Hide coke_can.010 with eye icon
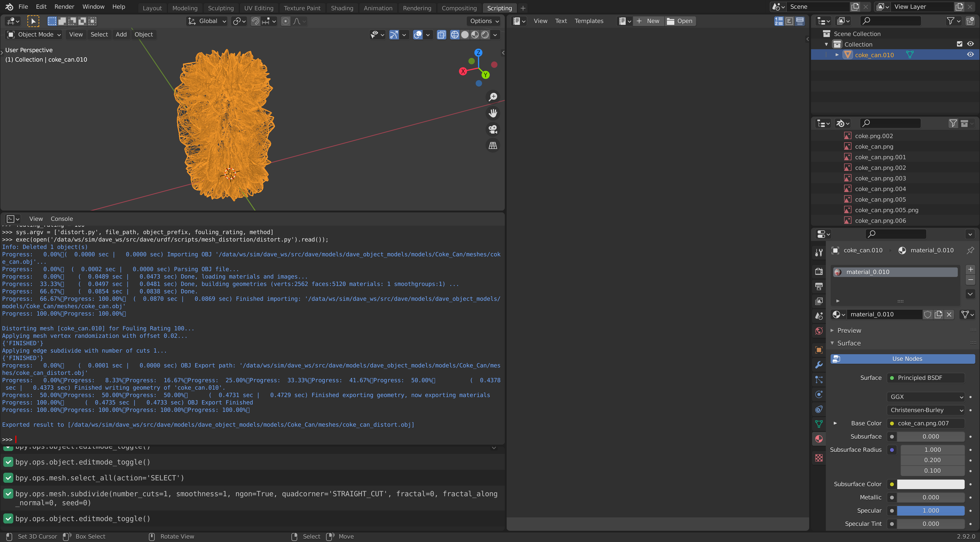 970,55
